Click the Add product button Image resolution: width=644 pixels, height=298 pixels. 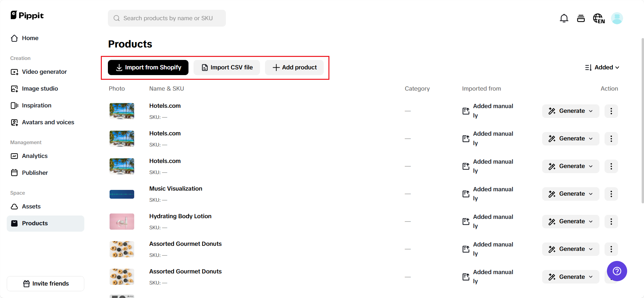click(x=294, y=67)
